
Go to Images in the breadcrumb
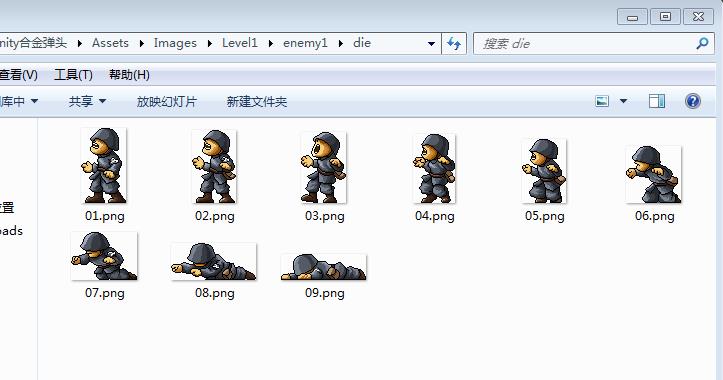tap(175, 43)
